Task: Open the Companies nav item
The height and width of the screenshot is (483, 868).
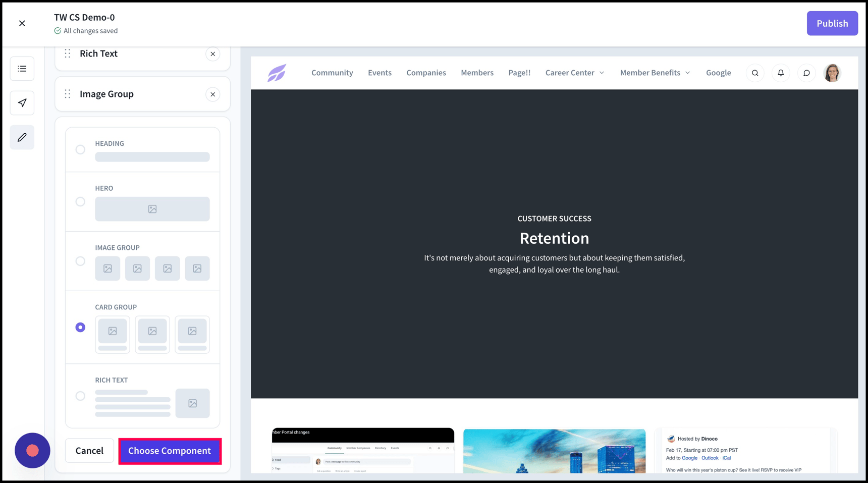Action: (x=426, y=73)
